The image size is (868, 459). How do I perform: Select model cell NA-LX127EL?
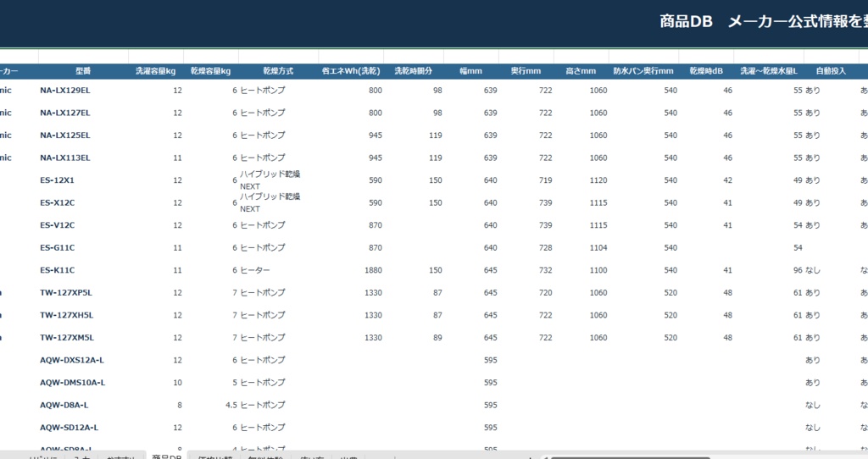64,113
